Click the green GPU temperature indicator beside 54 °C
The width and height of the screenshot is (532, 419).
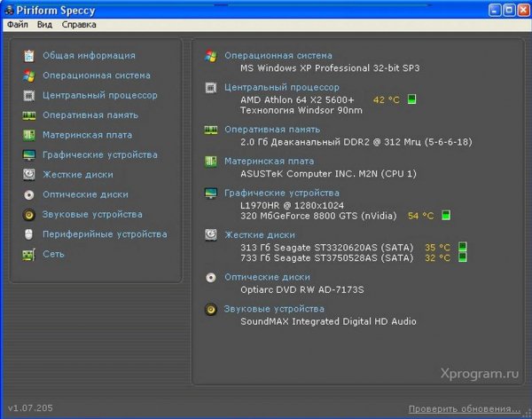[x=446, y=215]
